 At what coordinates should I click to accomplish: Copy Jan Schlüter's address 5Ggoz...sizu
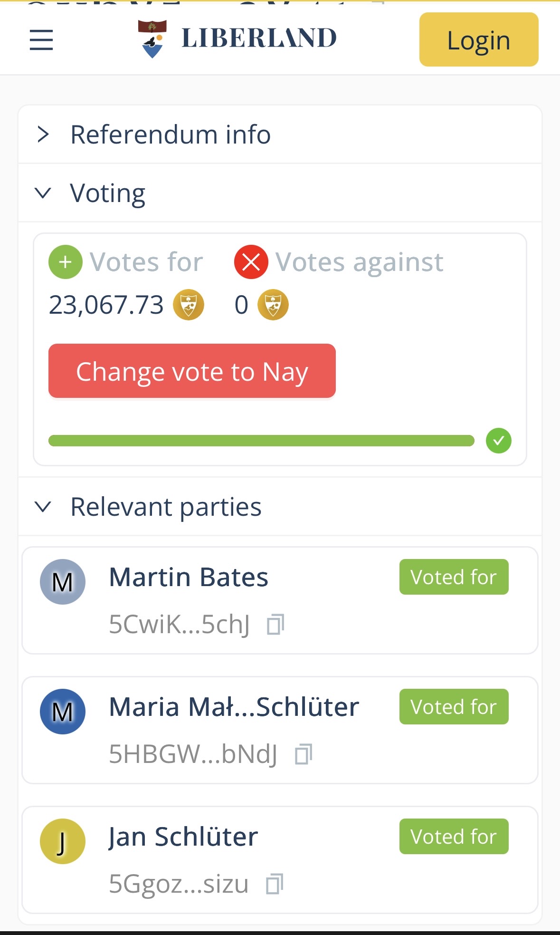pyautogui.click(x=275, y=884)
